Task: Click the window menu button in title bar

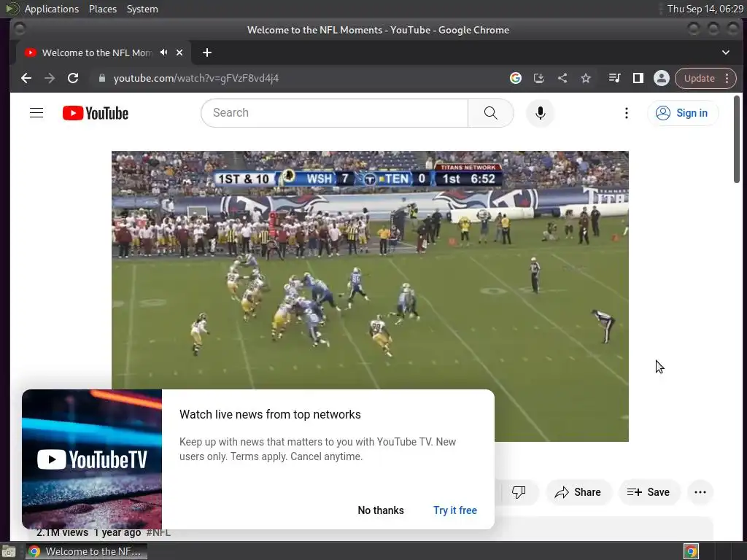Action: point(19,29)
